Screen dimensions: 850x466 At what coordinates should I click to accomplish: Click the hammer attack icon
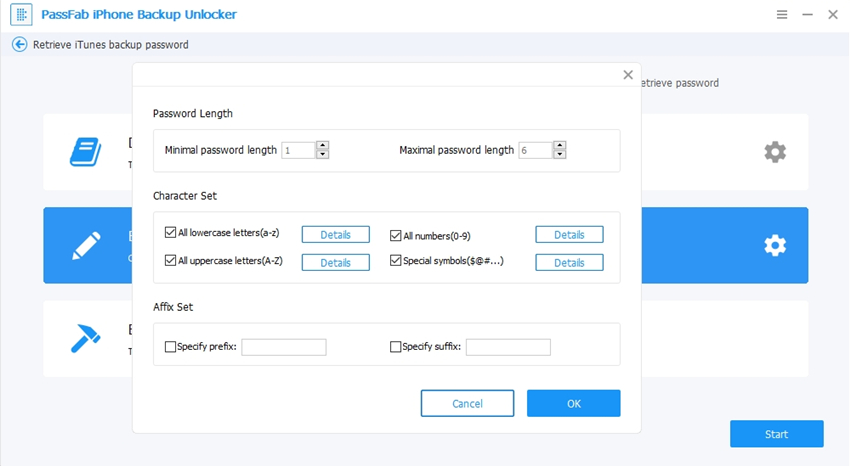85,339
